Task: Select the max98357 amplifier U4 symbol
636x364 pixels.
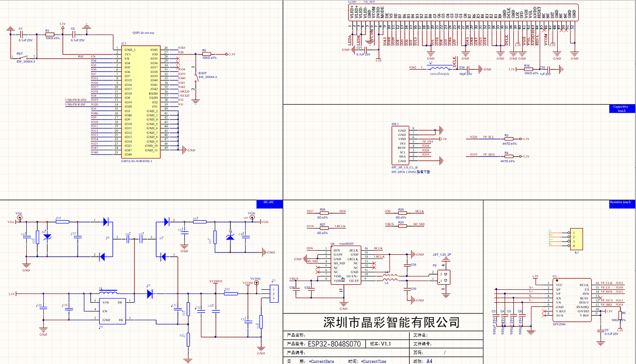Action: tap(346, 265)
